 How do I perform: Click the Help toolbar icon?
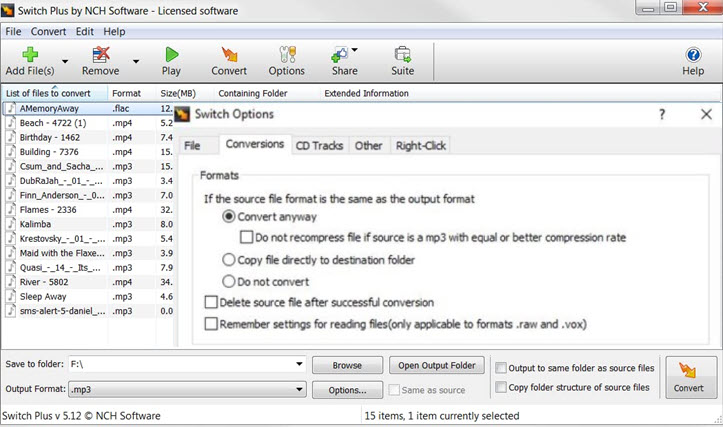[x=693, y=55]
